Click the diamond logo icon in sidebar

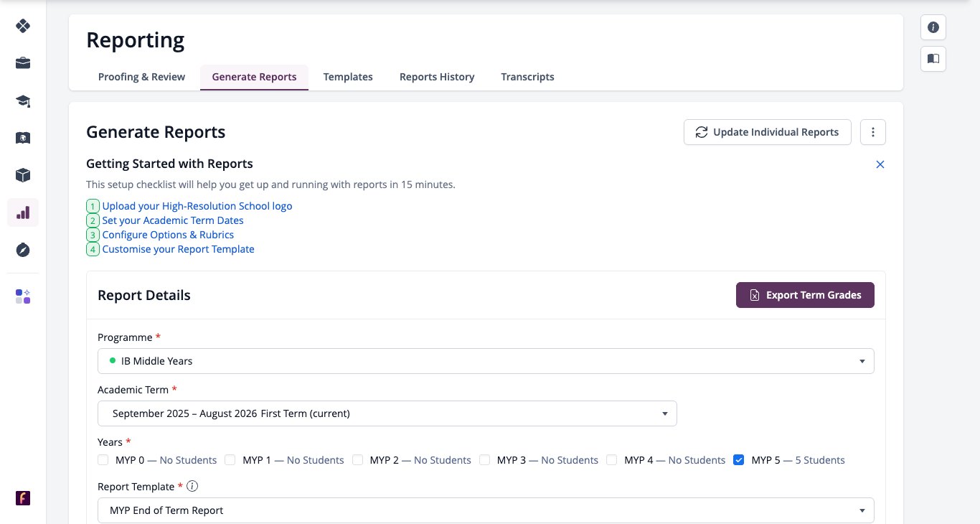(x=23, y=26)
